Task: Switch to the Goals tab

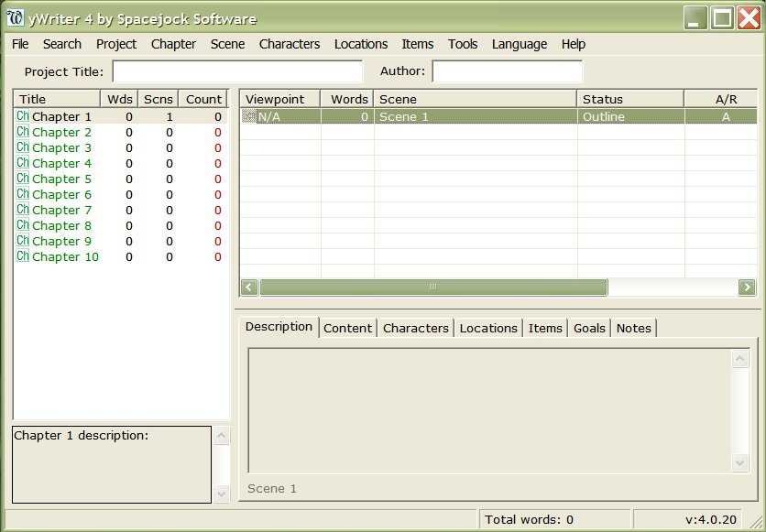Action: 589,328
